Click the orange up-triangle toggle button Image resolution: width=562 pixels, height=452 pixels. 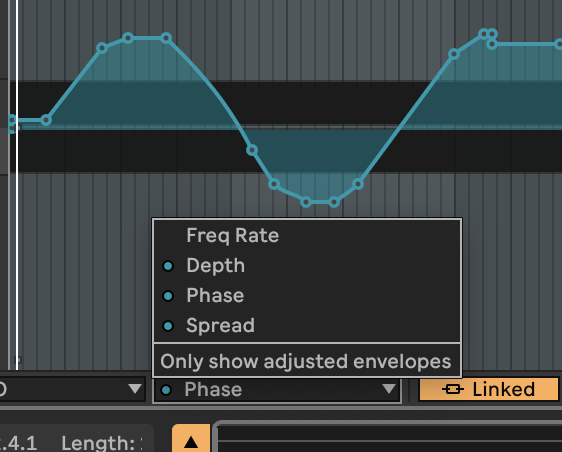pos(191,439)
